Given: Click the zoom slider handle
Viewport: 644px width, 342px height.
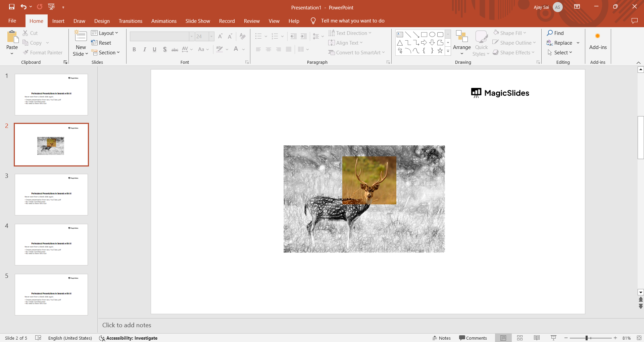Looking at the screenshot, I should (x=587, y=338).
